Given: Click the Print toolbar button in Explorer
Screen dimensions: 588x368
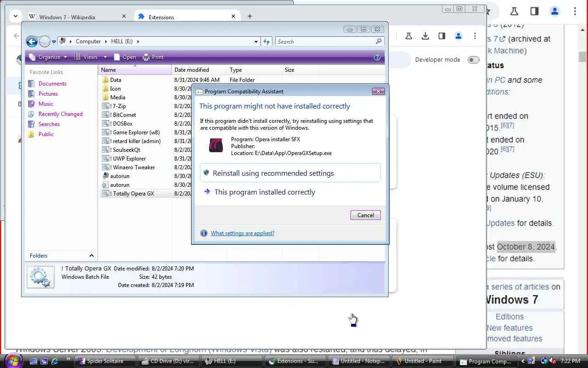Looking at the screenshot, I should (153, 57).
